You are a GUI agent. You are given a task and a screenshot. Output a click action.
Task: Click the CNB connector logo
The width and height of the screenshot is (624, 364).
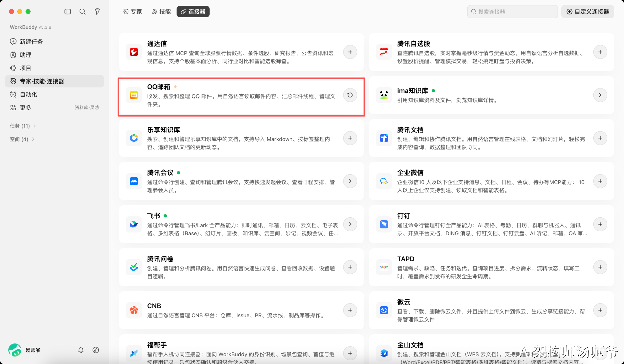pos(134,310)
